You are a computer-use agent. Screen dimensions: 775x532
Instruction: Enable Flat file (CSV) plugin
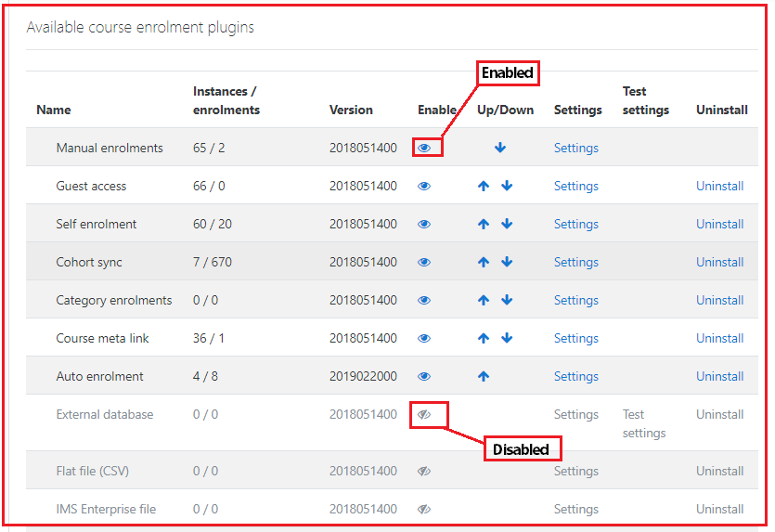coord(424,471)
